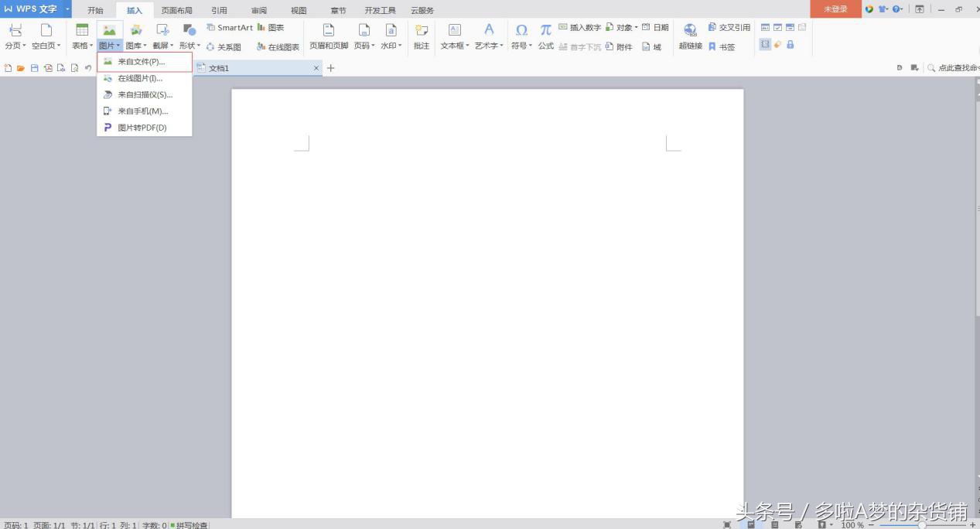Insert a 公式 formula

[x=546, y=36]
